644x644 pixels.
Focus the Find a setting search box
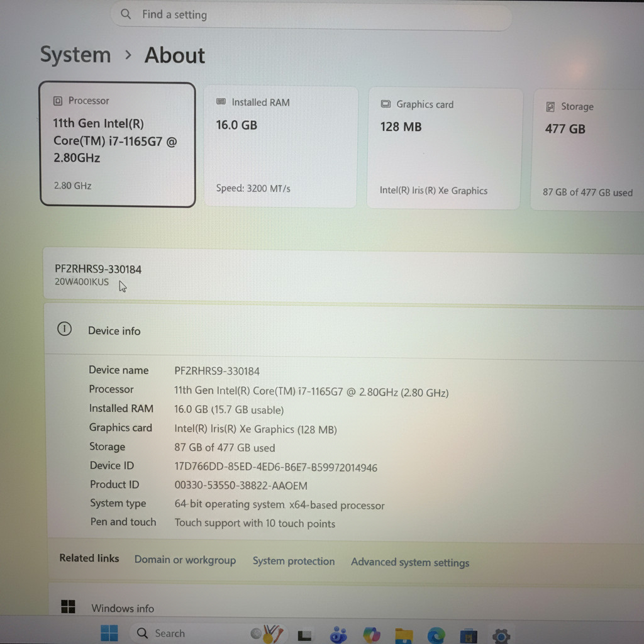[311, 16]
